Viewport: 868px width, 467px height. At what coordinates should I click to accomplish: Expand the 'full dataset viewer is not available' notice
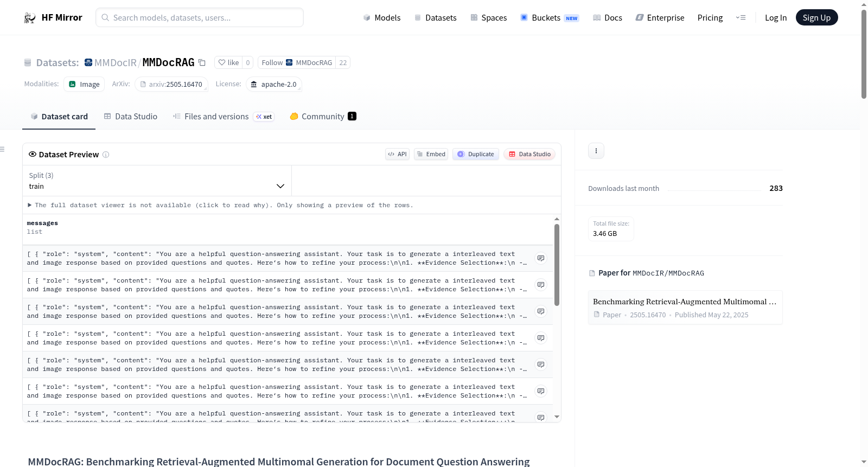pos(221,205)
